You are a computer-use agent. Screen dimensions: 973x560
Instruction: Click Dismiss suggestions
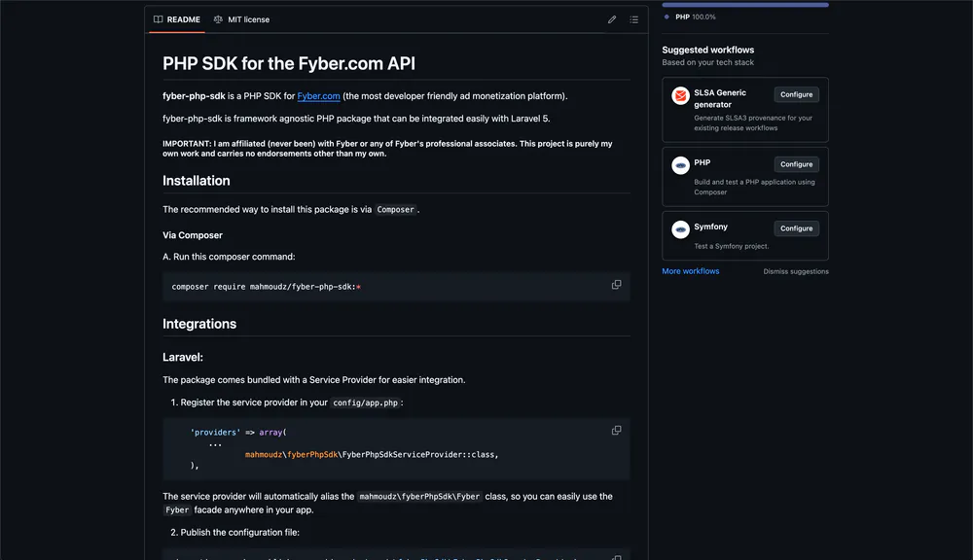(796, 270)
